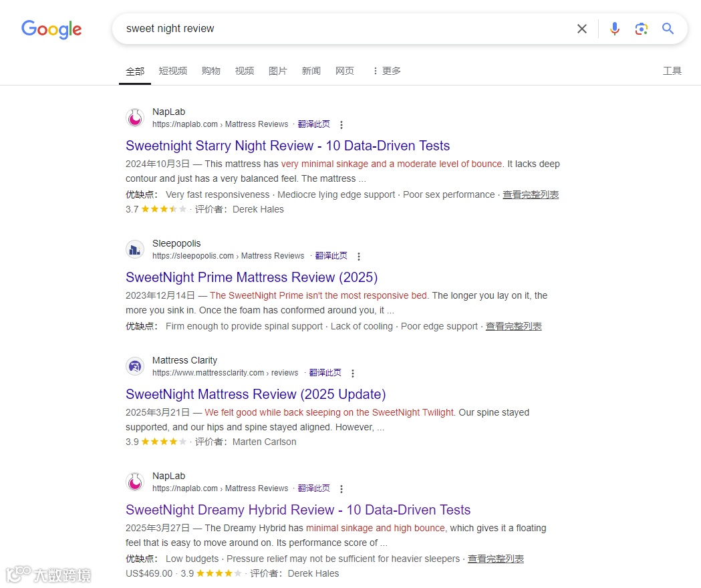
Task: Click the magnifier search button
Action: (668, 29)
